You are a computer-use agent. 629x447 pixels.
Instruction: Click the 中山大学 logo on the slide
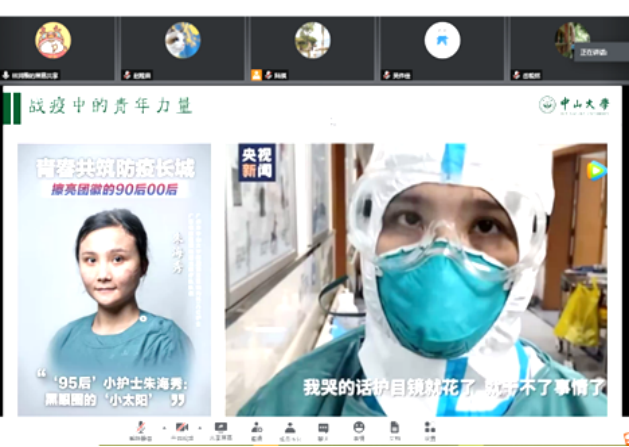[x=573, y=104]
